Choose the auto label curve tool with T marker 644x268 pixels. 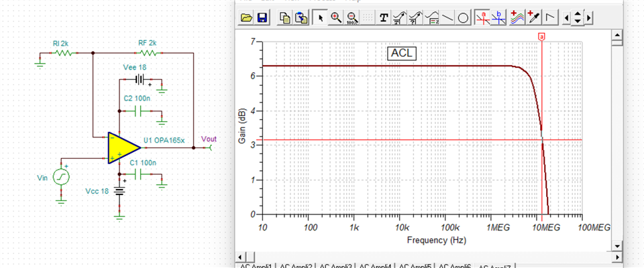[x=398, y=17]
